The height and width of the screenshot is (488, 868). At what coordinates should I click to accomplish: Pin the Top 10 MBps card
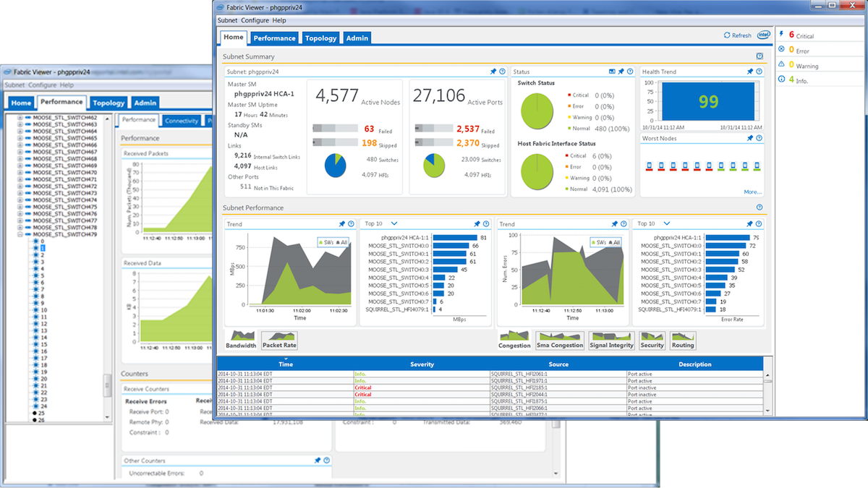tap(477, 224)
